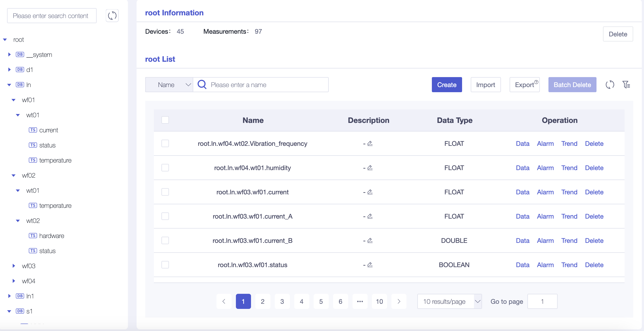The width and height of the screenshot is (644, 331).
Task: Click the Export button
Action: click(x=524, y=85)
